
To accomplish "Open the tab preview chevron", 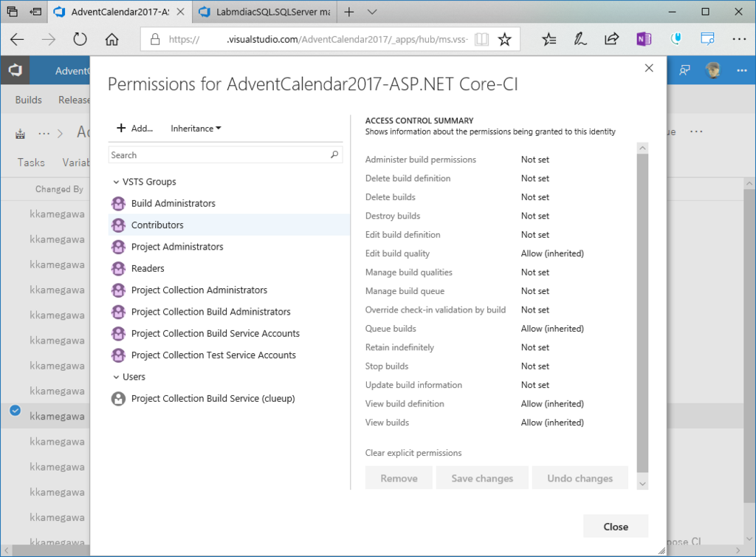I will pos(372,12).
